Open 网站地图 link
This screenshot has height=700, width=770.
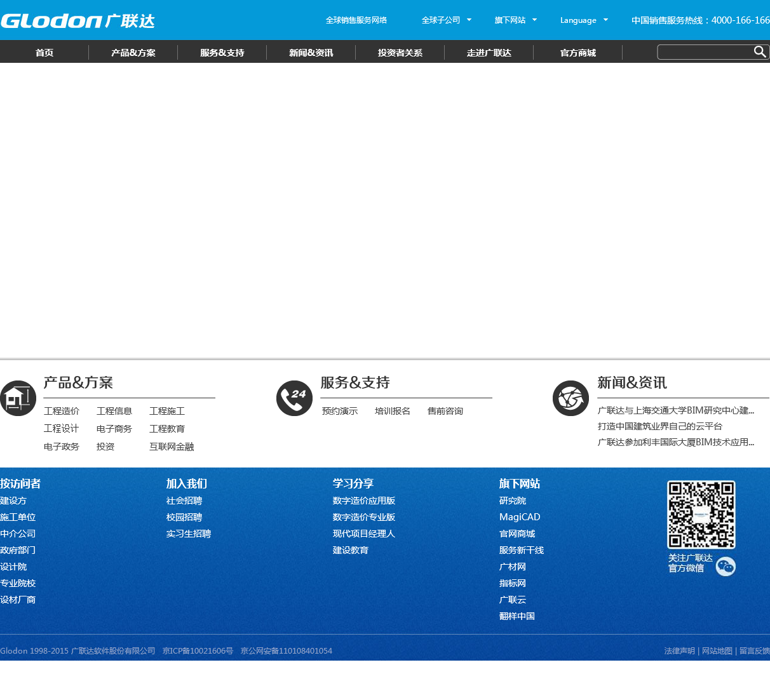(717, 651)
